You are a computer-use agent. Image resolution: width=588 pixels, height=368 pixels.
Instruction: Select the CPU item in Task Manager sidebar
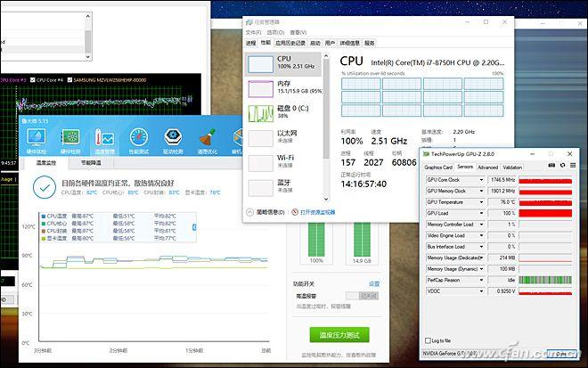pos(283,64)
